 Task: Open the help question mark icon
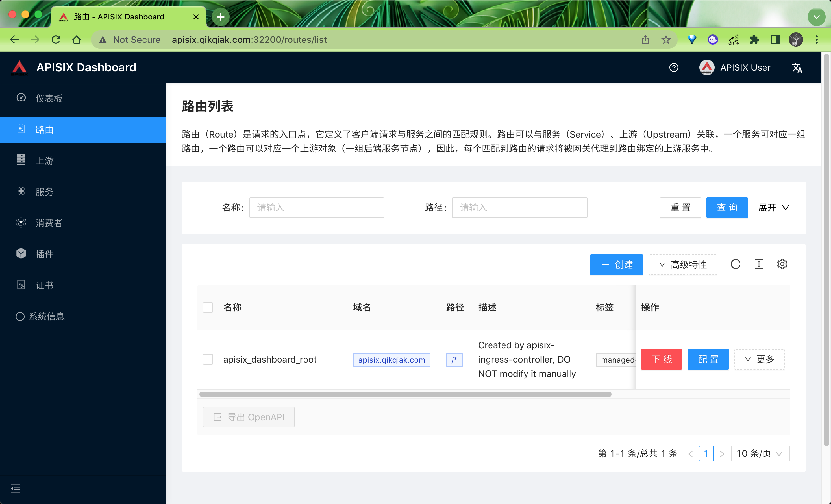(x=674, y=68)
